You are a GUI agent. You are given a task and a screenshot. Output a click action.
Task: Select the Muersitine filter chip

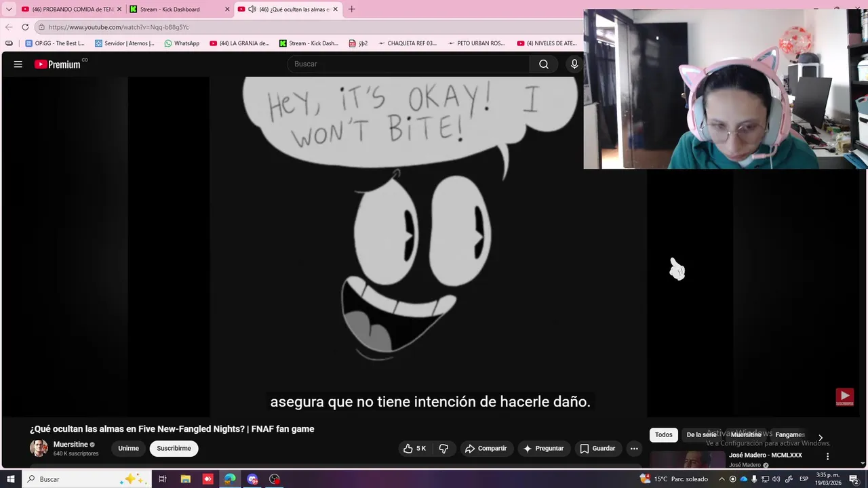pos(746,435)
